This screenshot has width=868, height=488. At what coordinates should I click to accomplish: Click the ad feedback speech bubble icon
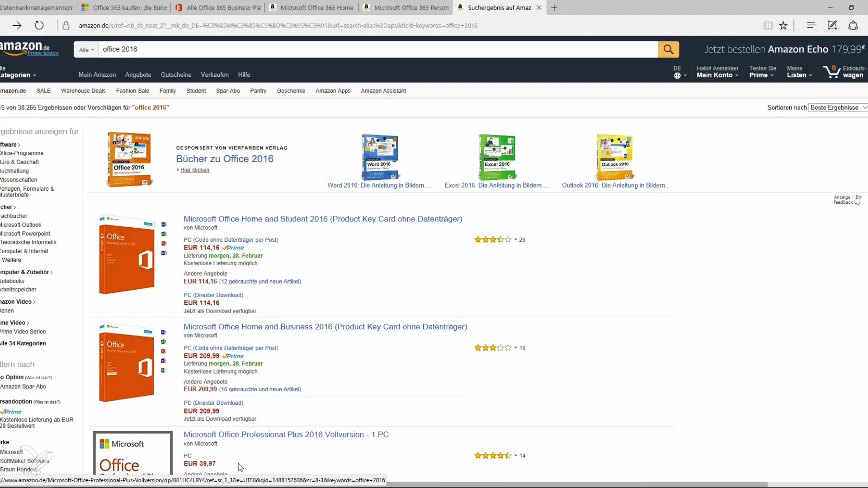857,202
